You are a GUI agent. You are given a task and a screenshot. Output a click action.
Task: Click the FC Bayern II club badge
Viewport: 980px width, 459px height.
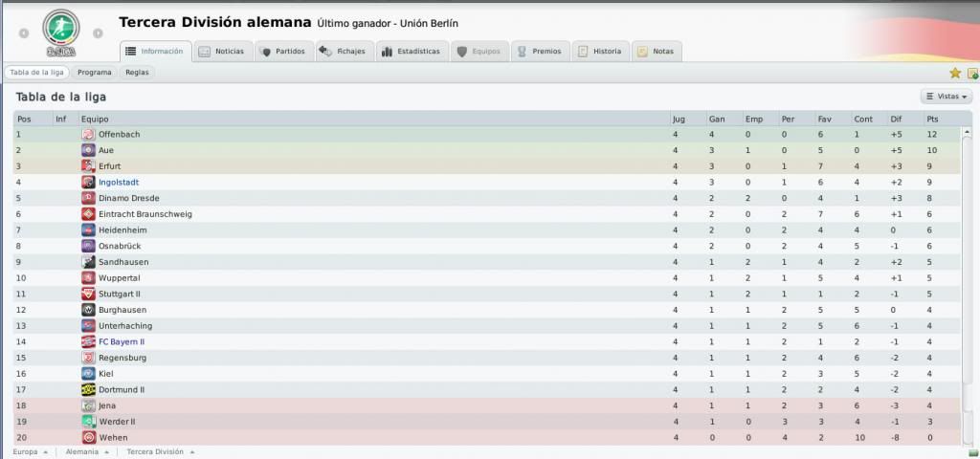tap(88, 341)
